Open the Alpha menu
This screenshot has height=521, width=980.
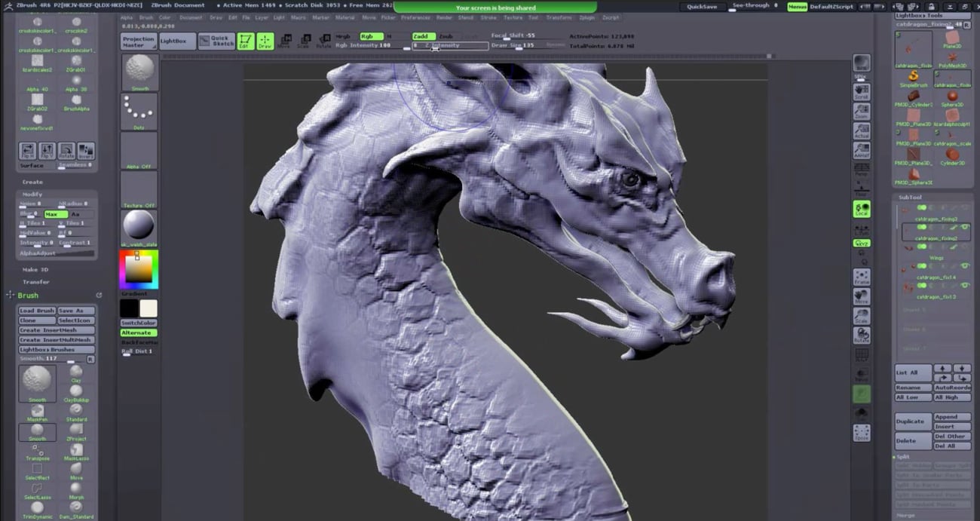[x=127, y=17]
